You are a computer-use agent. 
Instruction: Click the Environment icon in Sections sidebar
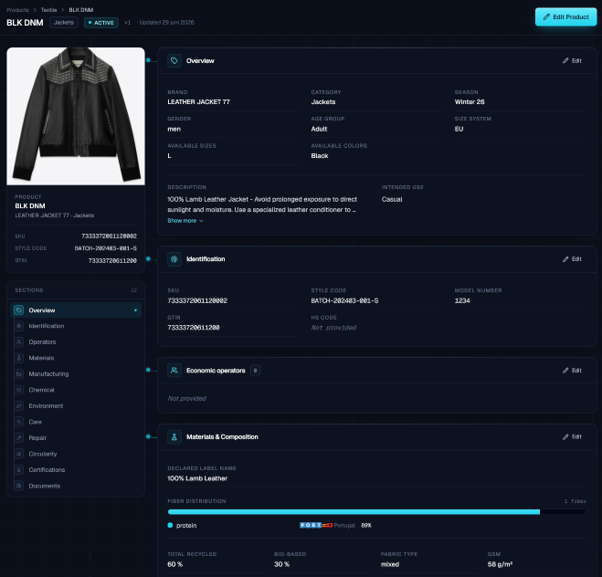click(19, 406)
